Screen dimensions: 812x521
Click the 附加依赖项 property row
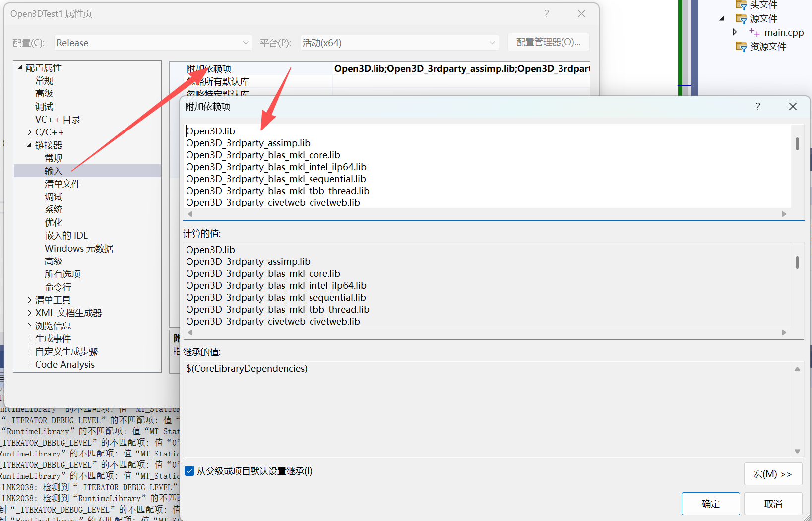[379, 68]
